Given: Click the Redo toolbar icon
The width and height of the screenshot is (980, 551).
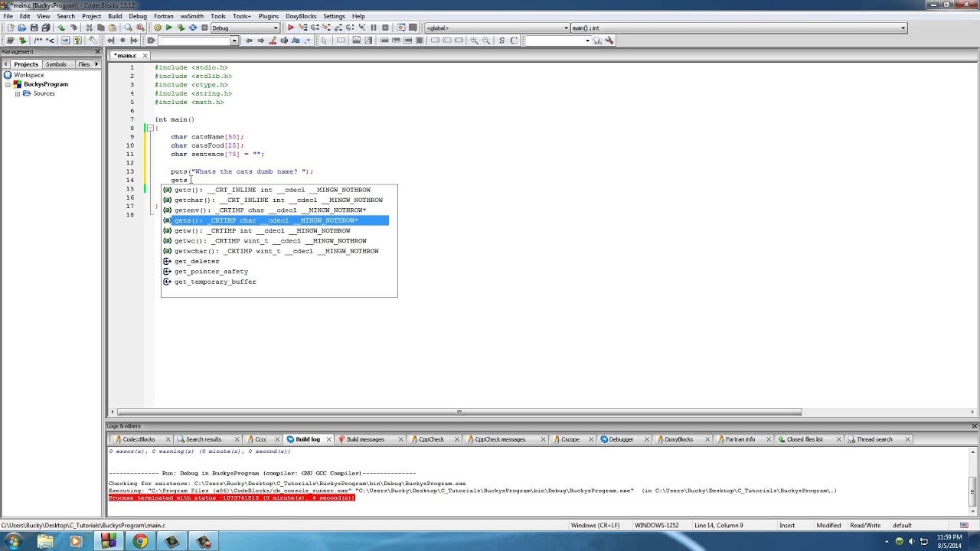Looking at the screenshot, I should point(73,28).
